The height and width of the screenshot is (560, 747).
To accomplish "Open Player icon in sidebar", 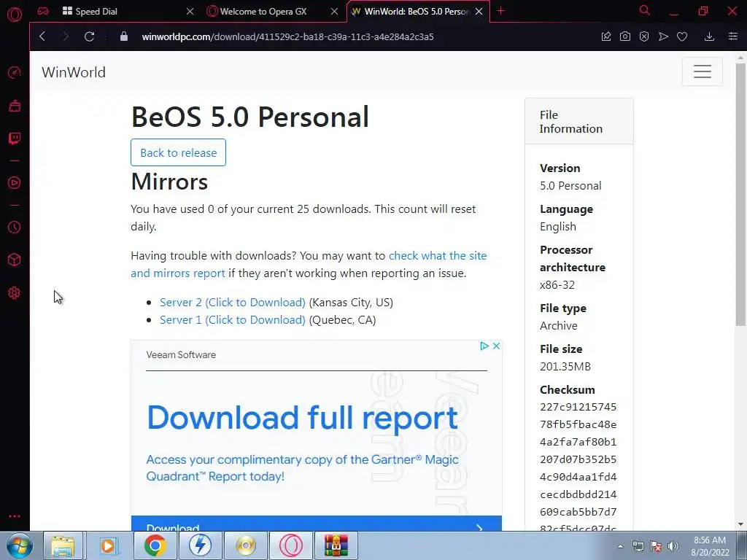I will [x=15, y=182].
